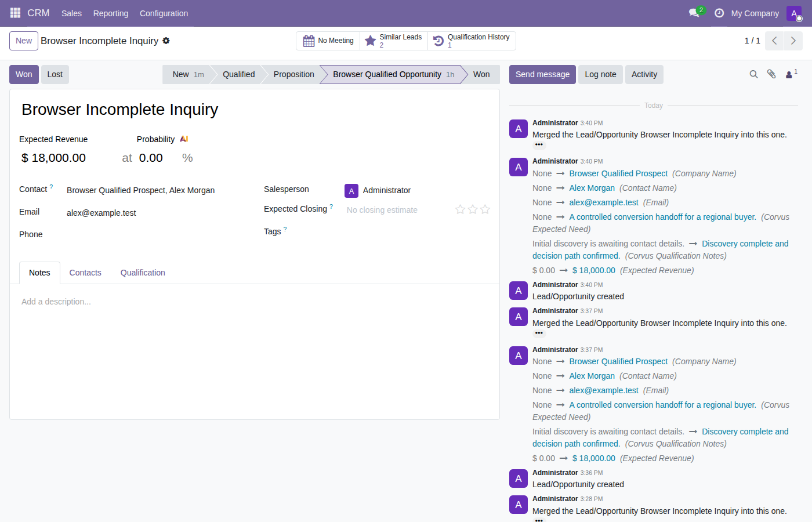Image resolution: width=812 pixels, height=522 pixels.
Task: Switch to the Contacts tab
Action: coord(85,273)
